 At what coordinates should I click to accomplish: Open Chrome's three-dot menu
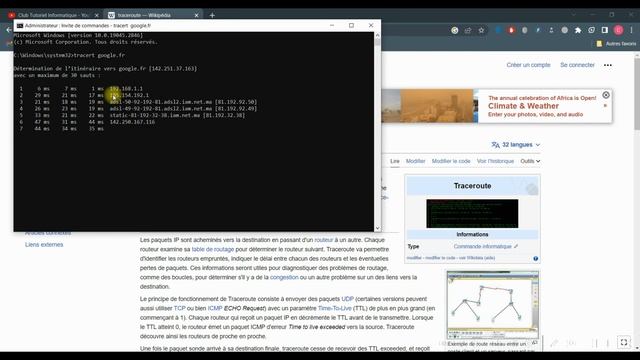coord(631,30)
